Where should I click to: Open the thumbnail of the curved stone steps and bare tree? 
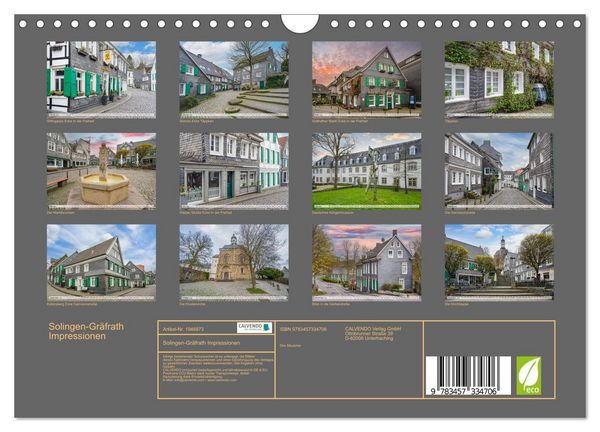pyautogui.click(x=234, y=80)
